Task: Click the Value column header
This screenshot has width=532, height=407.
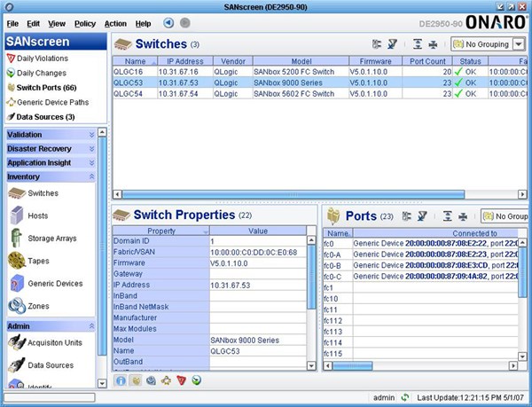Action: [258, 231]
